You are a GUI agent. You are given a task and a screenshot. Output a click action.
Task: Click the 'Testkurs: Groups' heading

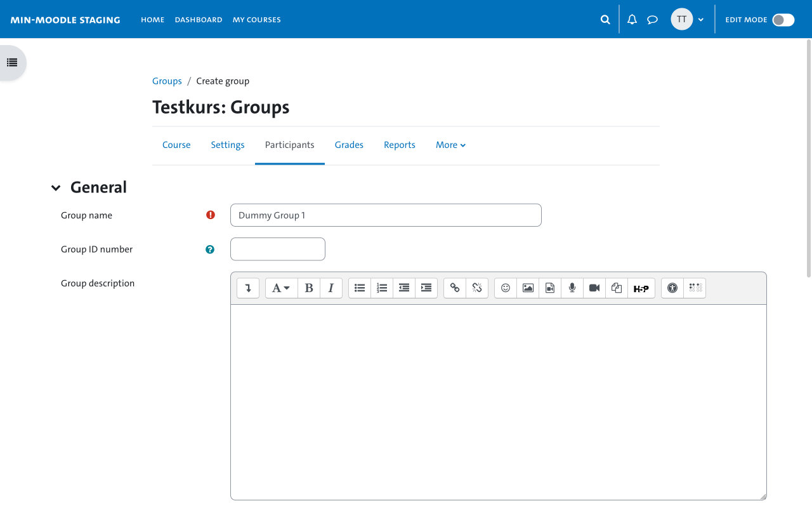coord(221,107)
